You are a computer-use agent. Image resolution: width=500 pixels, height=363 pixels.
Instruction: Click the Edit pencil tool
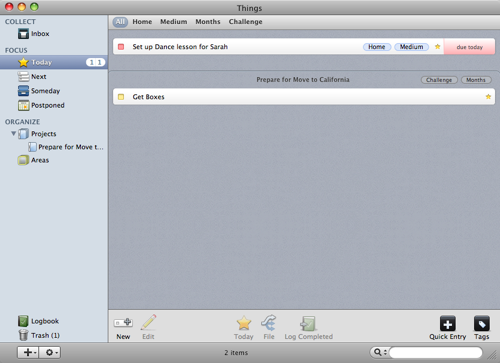(148, 327)
